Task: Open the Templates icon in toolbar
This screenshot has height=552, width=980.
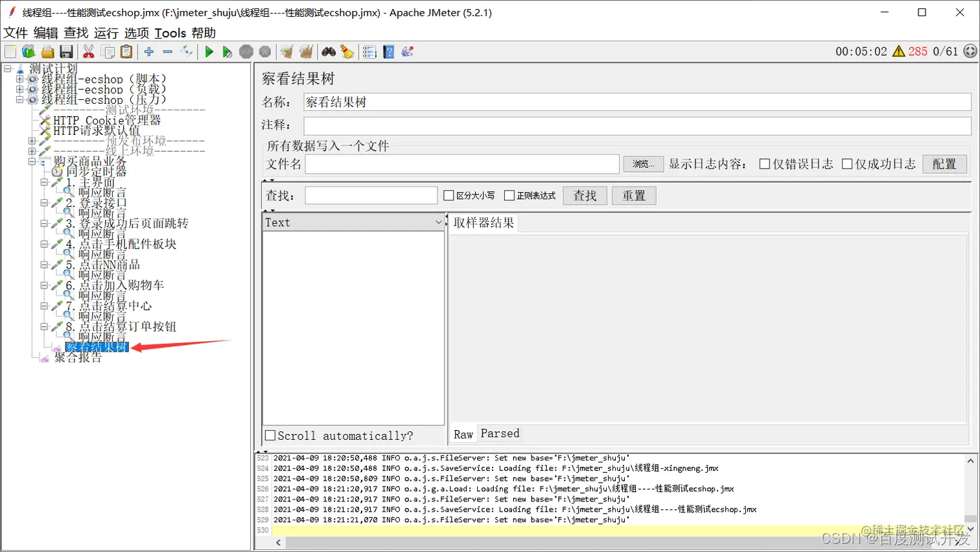Action: click(29, 51)
